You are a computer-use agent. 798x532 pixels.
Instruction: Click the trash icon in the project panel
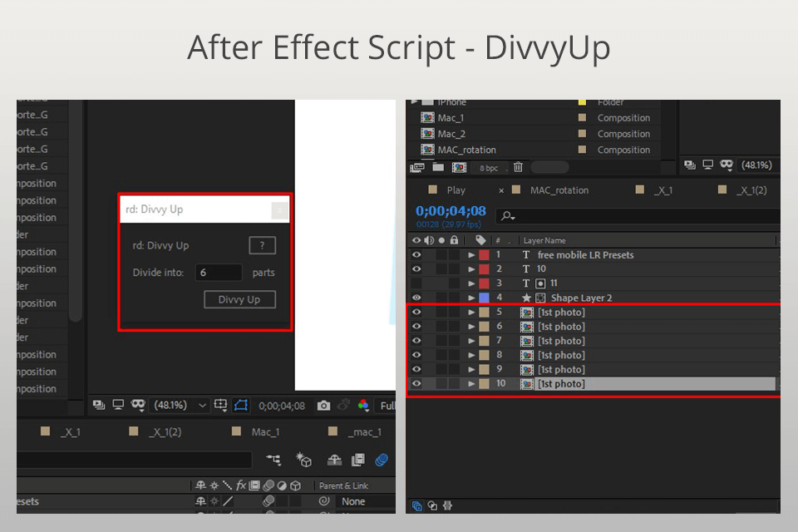517,167
